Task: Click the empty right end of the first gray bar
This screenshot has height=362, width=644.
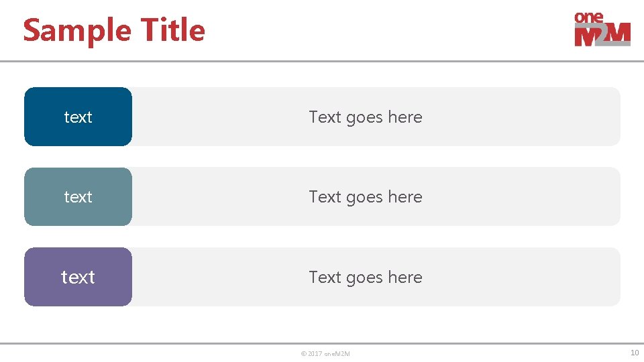Action: point(570,117)
